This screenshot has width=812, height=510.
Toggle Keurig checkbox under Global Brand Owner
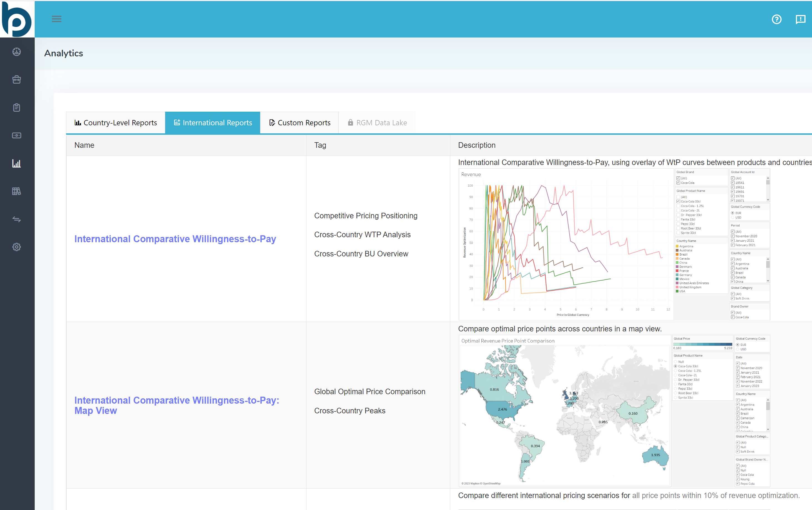click(738, 479)
